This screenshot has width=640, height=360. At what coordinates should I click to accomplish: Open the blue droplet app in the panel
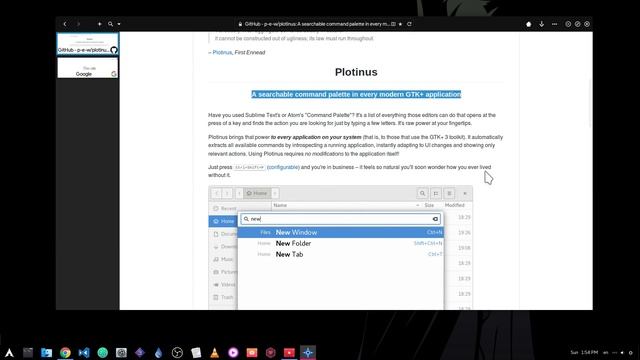coord(158,353)
